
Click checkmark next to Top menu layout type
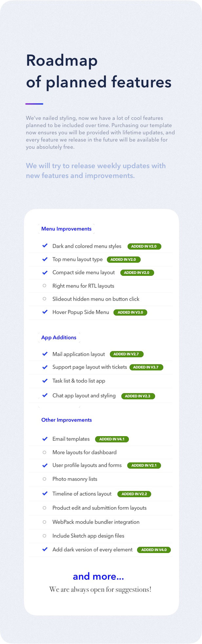45,259
